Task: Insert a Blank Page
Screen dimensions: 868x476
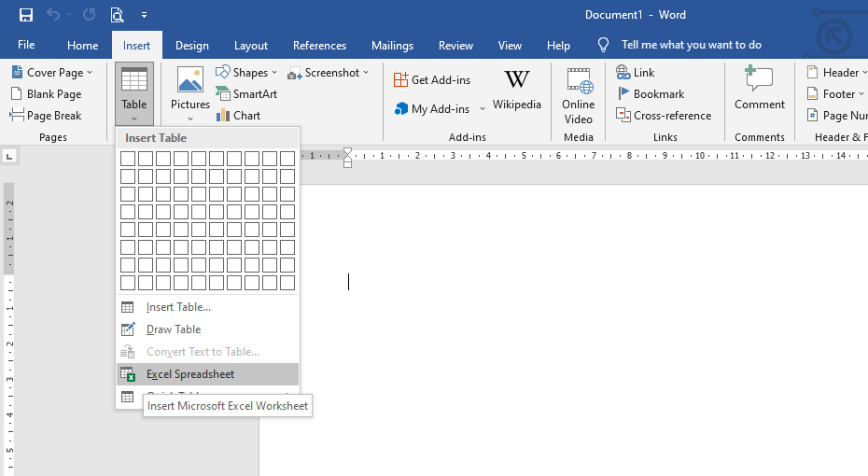Action: point(47,94)
